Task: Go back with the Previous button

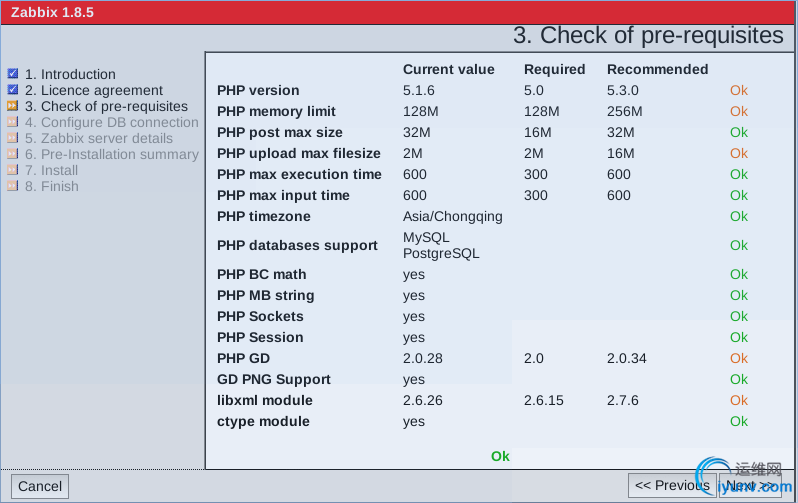Action: 672,485
